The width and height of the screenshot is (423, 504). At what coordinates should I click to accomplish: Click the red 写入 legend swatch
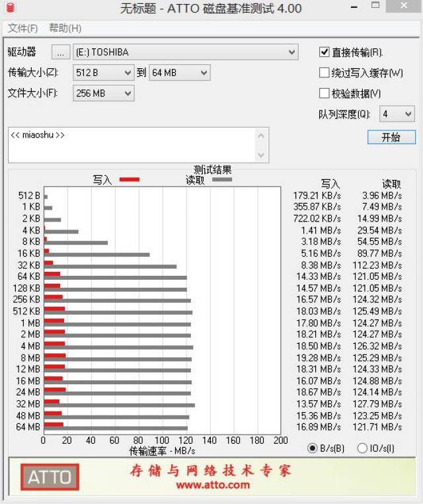tap(130, 179)
